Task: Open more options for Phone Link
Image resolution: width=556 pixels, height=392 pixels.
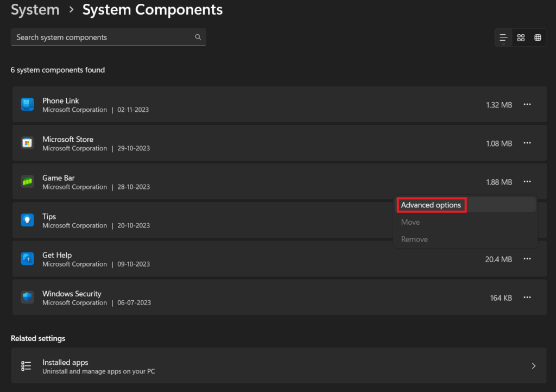Action: point(527,104)
